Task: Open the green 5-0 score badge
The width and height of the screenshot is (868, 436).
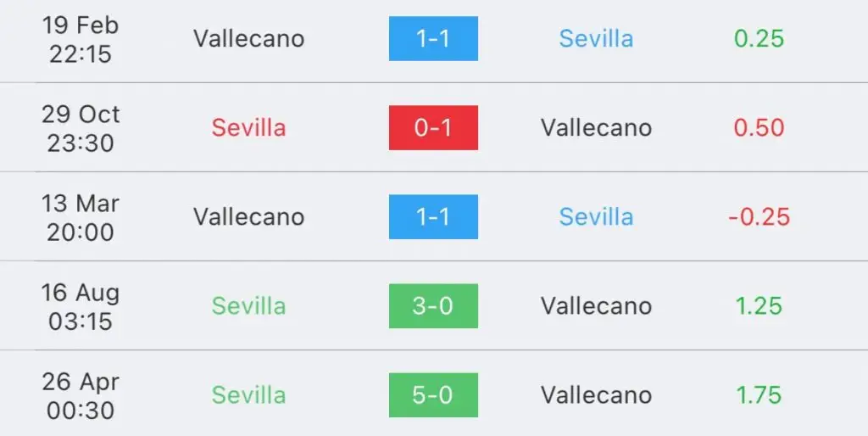Action: tap(433, 395)
